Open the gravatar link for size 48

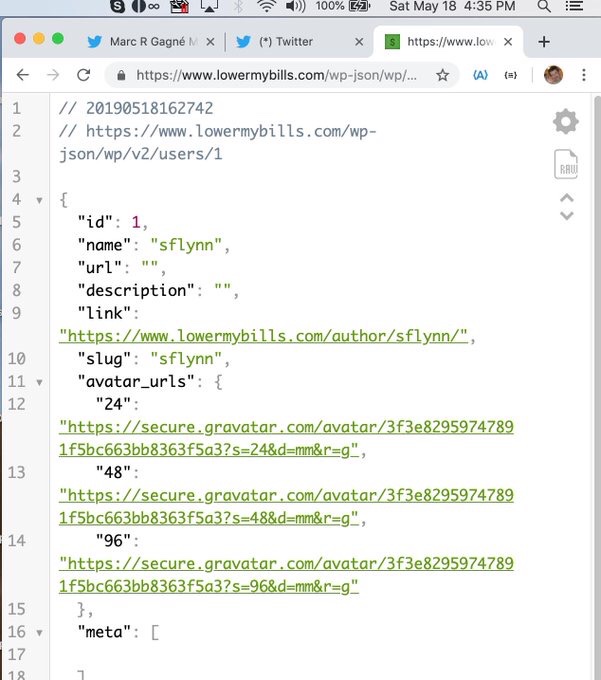(286, 507)
